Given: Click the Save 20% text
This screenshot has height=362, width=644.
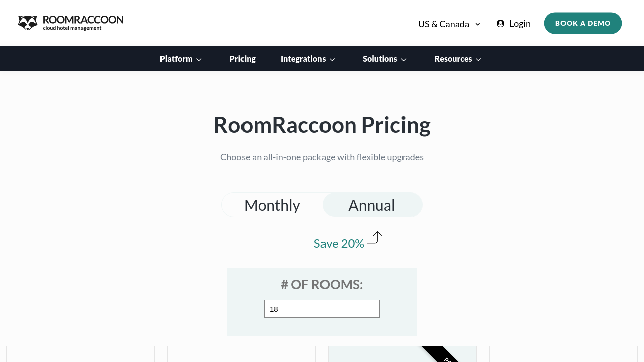Looking at the screenshot, I should pos(339,244).
